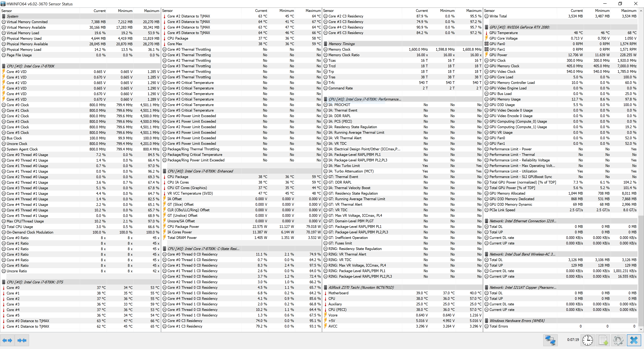Viewport: 644px width, 349px height.
Task: Click the first Sensor column header
Action: [x=7, y=11]
